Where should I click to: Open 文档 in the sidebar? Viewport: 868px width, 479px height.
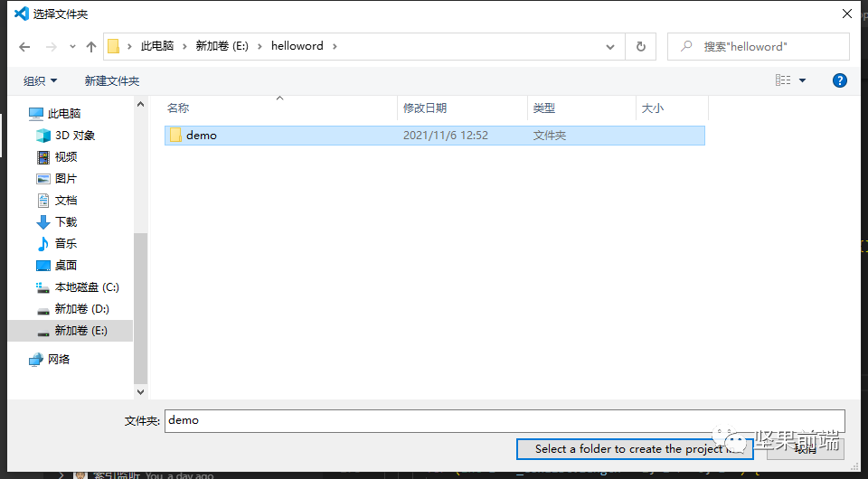point(66,201)
